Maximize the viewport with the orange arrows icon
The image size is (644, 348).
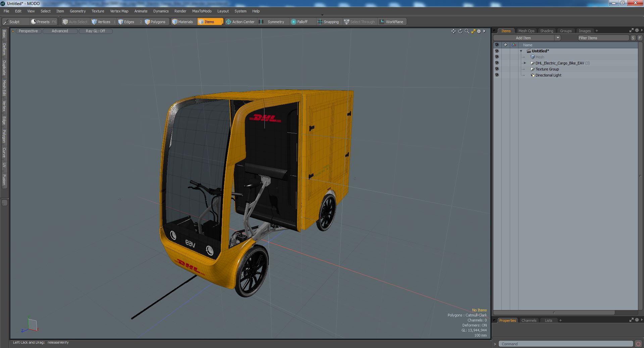(473, 31)
